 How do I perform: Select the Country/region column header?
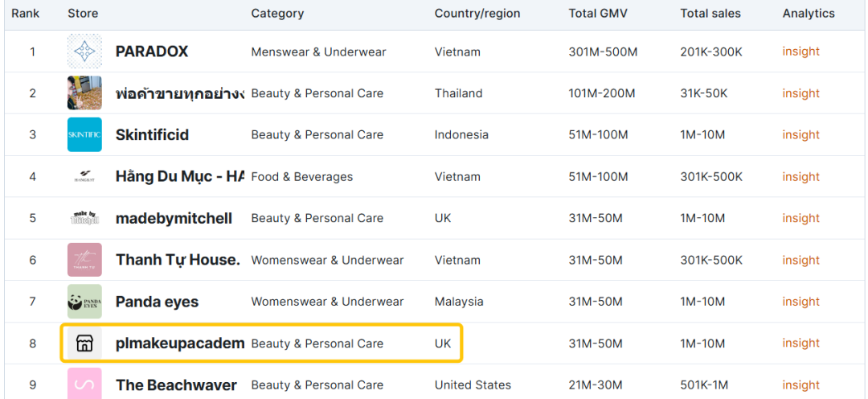477,14
